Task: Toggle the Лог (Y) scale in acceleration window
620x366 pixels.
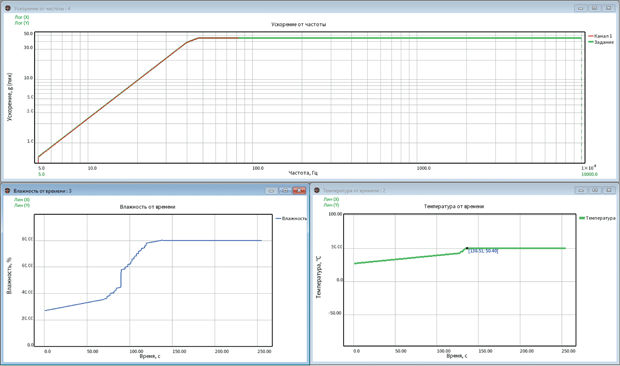Action: pos(22,23)
